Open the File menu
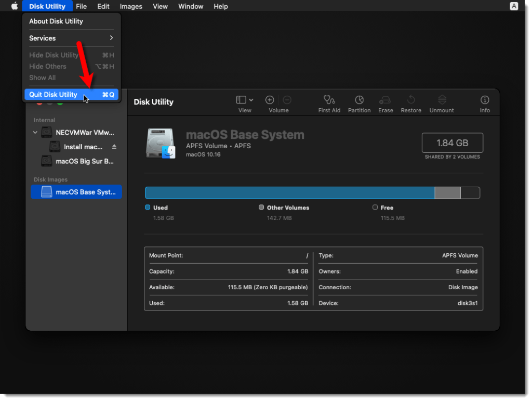 point(82,6)
